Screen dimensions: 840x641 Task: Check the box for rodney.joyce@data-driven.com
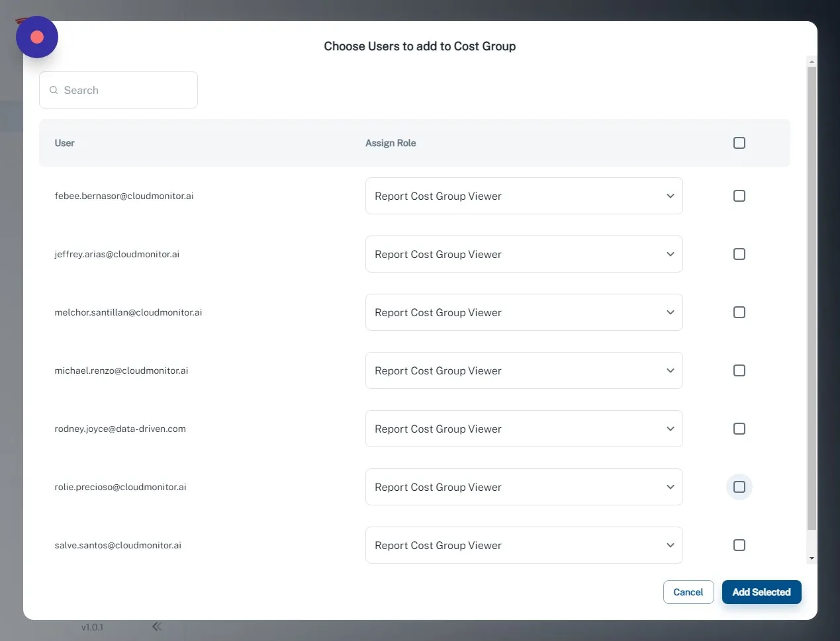tap(739, 429)
